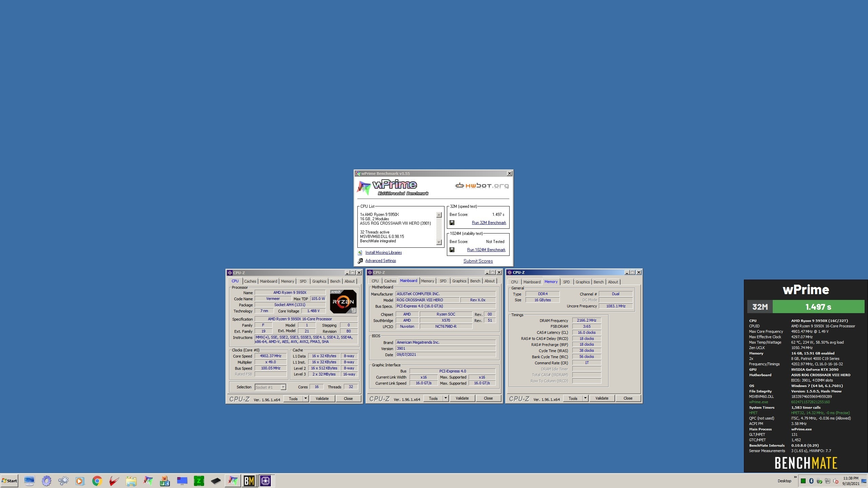The height and width of the screenshot is (488, 868).
Task: Click the CPU List scrollbar down arrow
Action: [439, 242]
